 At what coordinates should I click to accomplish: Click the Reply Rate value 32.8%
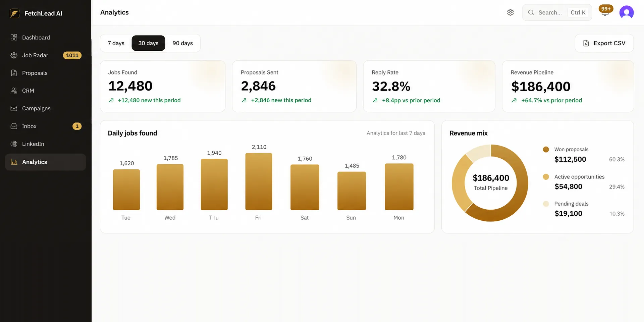[391, 87]
